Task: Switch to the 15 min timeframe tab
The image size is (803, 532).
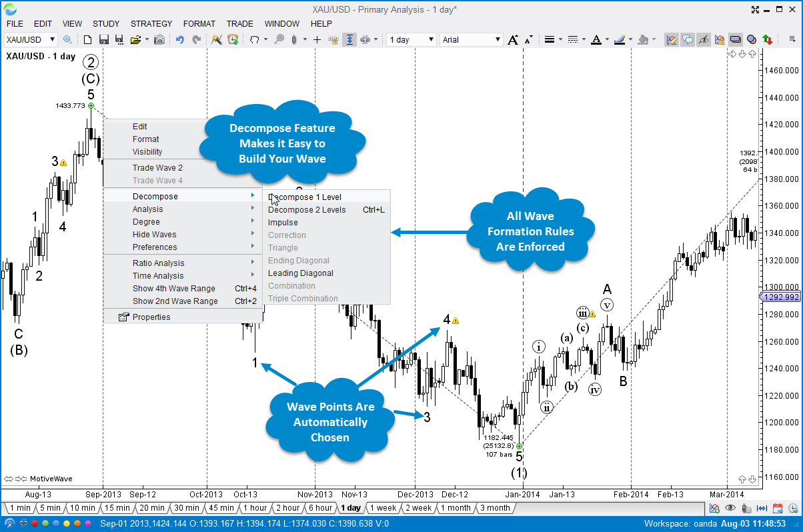Action: click(117, 508)
